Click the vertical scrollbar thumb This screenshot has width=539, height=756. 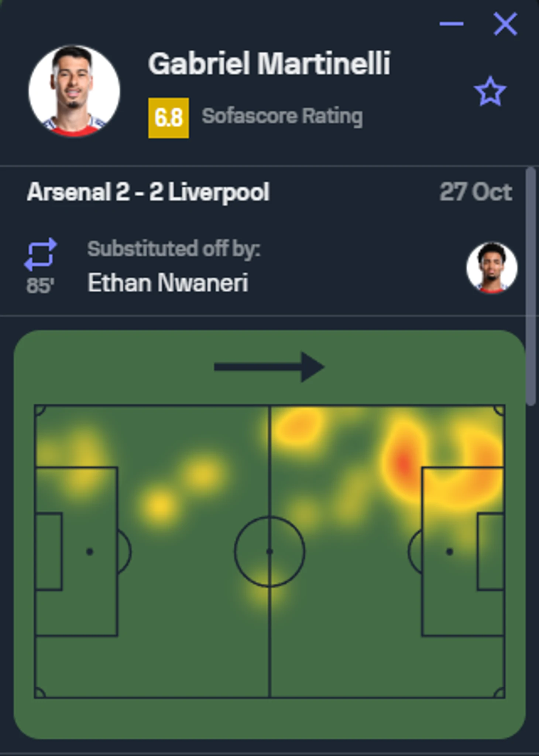[x=531, y=286]
